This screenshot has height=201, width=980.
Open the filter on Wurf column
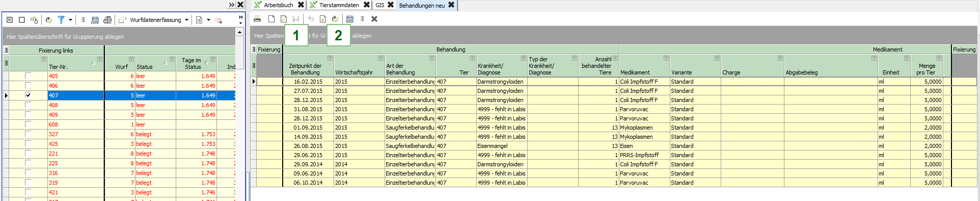tap(131, 59)
